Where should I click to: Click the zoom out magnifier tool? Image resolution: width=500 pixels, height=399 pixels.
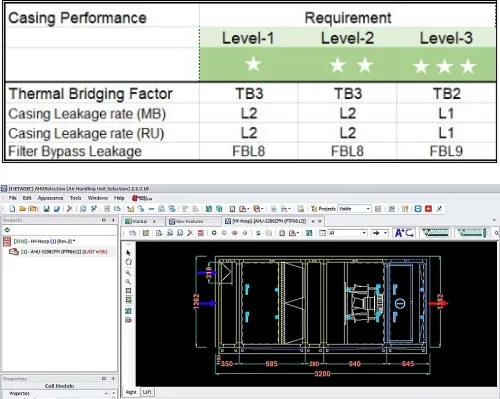pos(128,282)
